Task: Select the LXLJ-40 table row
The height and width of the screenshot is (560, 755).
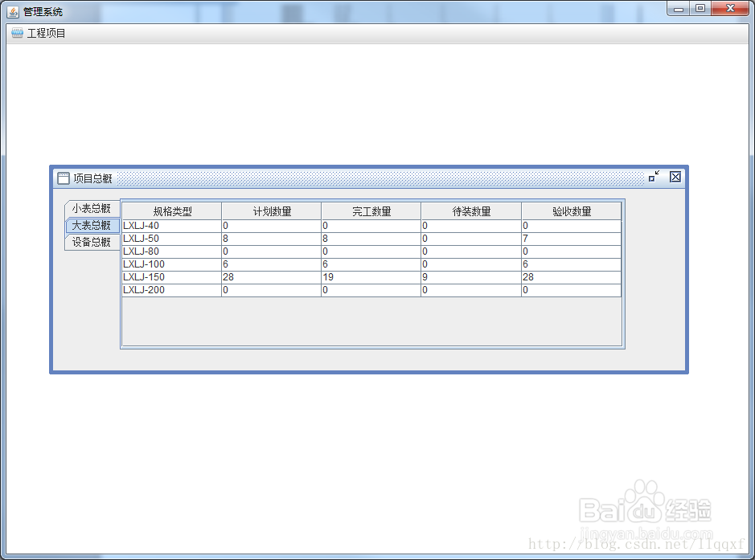Action: pyautogui.click(x=171, y=226)
